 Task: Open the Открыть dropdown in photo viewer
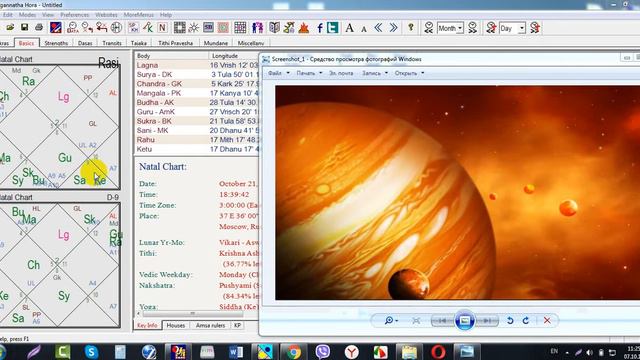pos(409,73)
